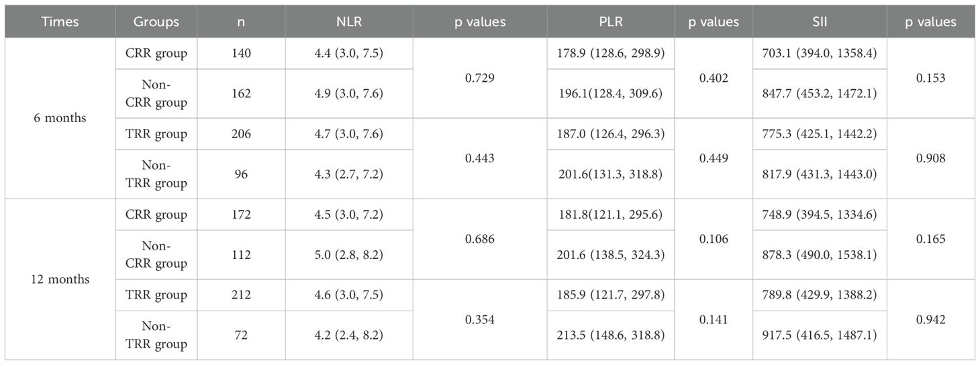
Task: Click the NLR column header
Action: click(348, 21)
